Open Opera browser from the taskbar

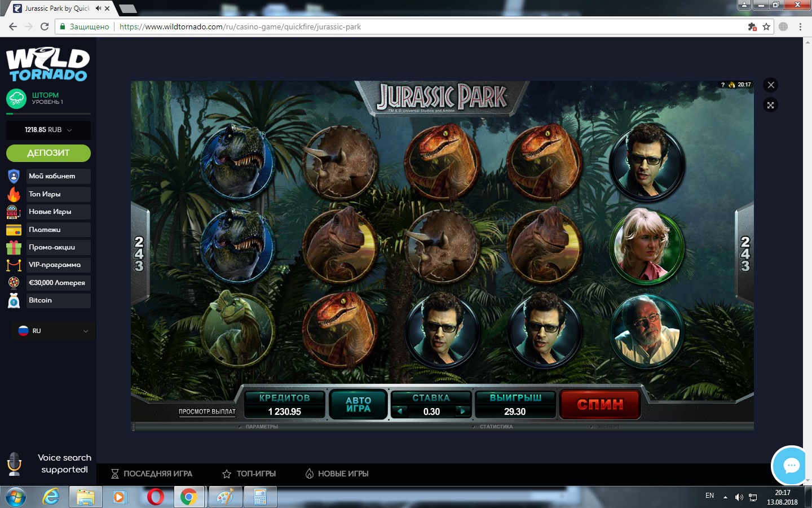coord(156,497)
